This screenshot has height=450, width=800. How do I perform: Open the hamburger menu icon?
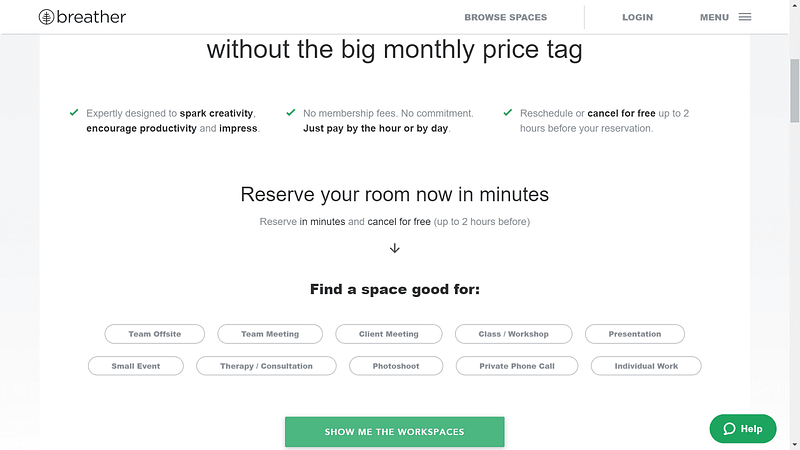point(745,17)
